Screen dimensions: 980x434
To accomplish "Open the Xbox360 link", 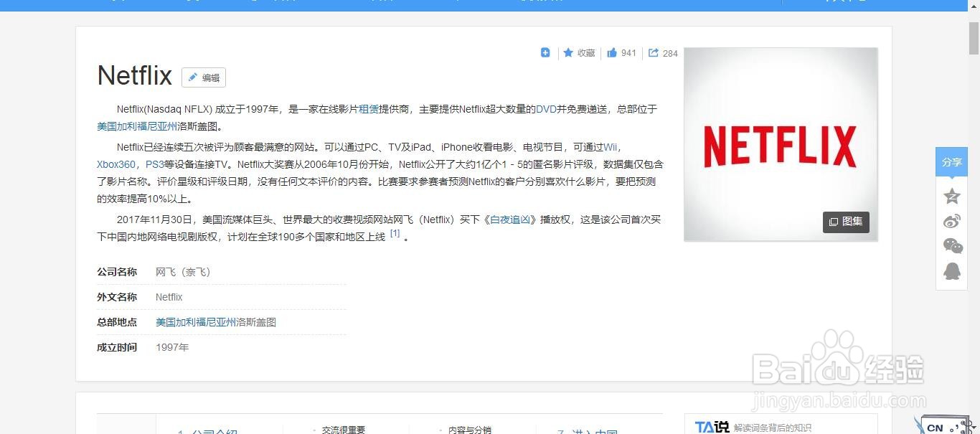I will pyautogui.click(x=116, y=164).
